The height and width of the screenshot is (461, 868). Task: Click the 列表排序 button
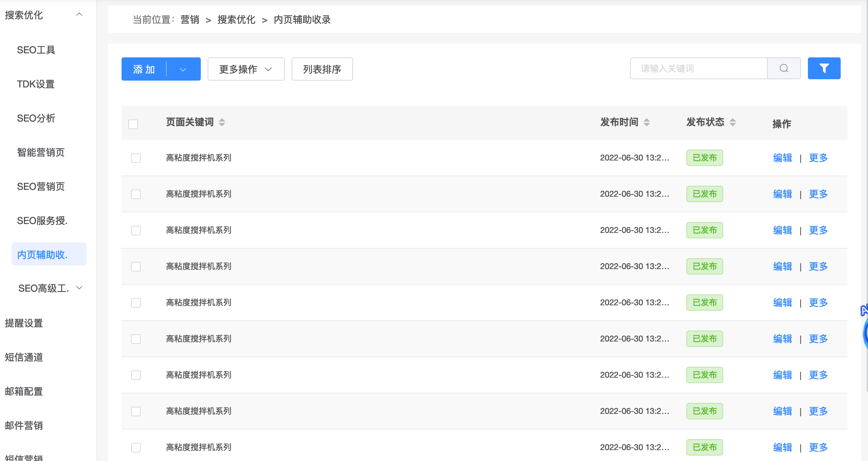322,69
